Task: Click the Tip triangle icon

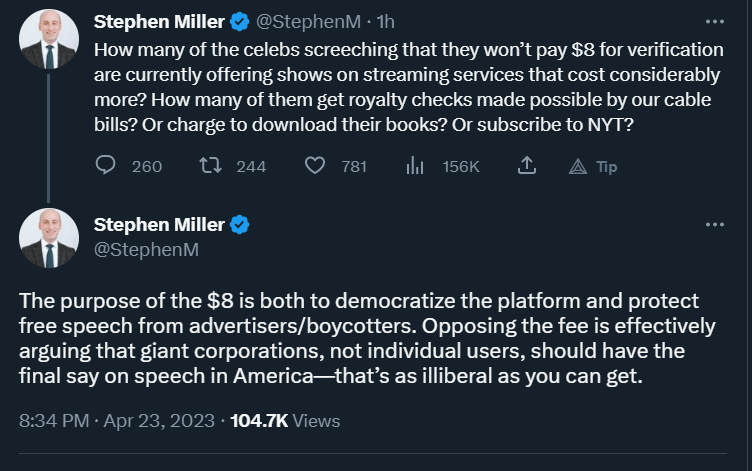Action: (x=578, y=166)
